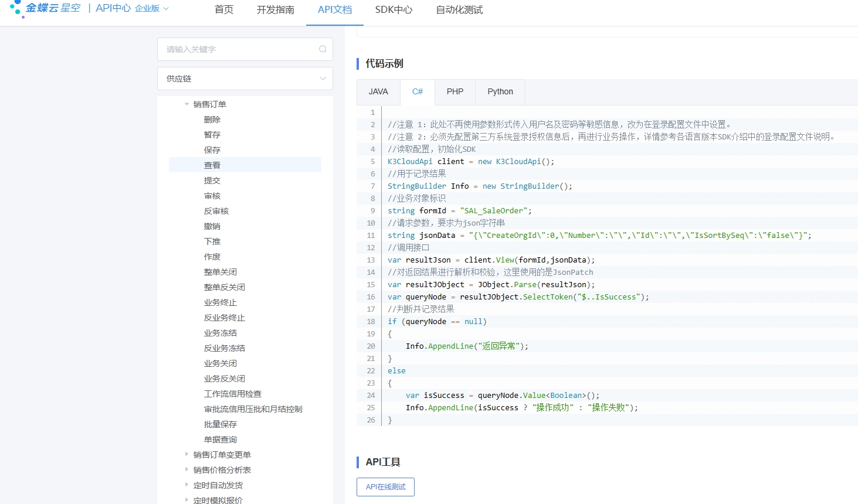Open the 企业版 edition dropdown
The image size is (858, 504).
(x=151, y=9)
